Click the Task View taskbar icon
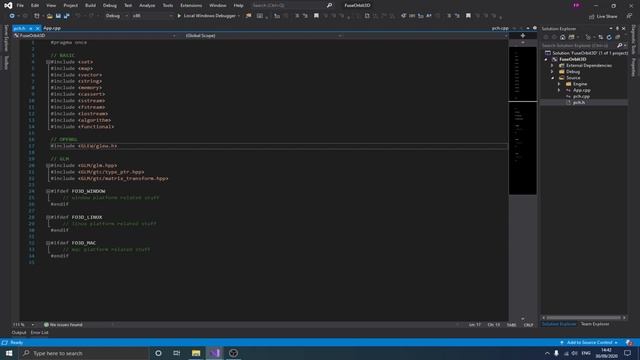The image size is (640, 360). (176, 353)
